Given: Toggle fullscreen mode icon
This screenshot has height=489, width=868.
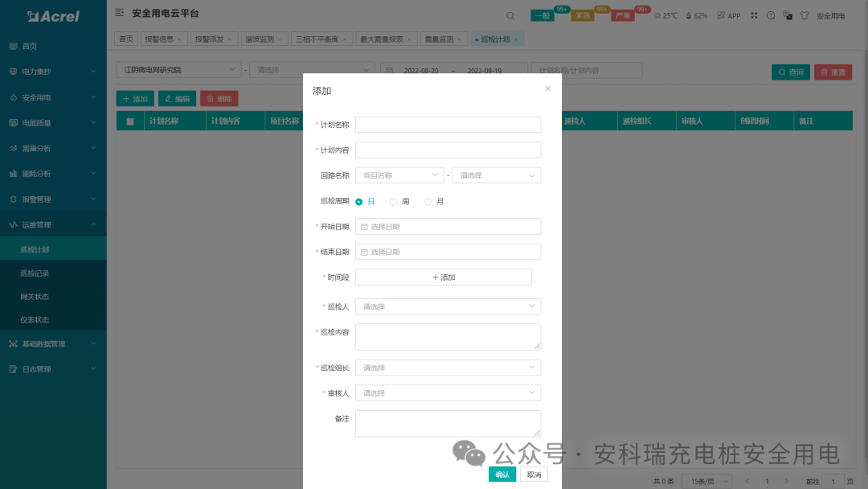Looking at the screenshot, I should coord(754,15).
